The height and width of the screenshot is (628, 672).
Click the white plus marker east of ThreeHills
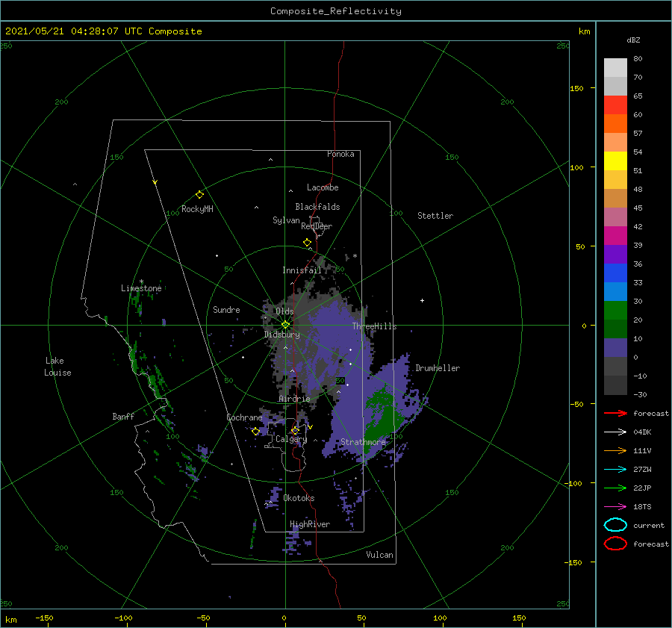pyautogui.click(x=422, y=300)
